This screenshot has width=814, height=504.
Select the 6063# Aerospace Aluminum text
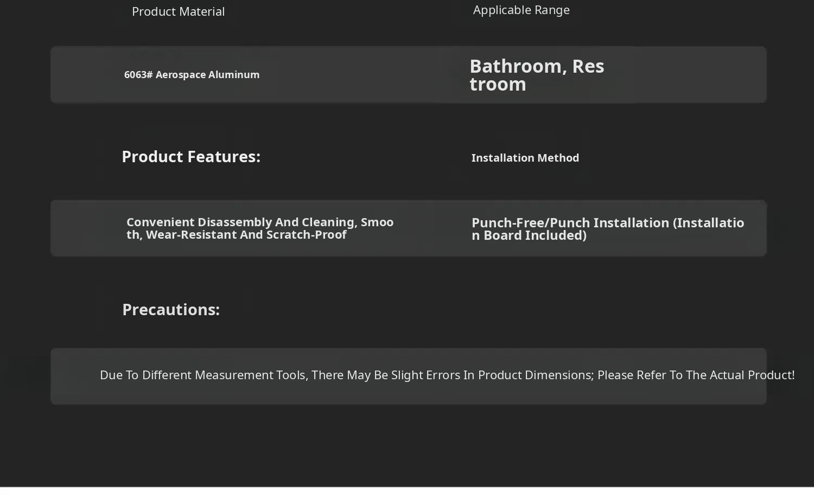point(192,75)
